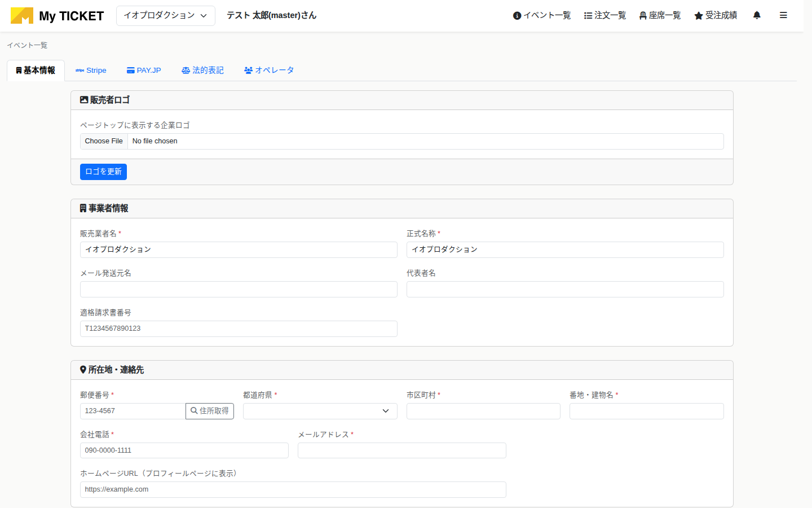Image resolution: width=812 pixels, height=508 pixels.
Task: Open 注文一覧 order list
Action: pyautogui.click(x=605, y=15)
